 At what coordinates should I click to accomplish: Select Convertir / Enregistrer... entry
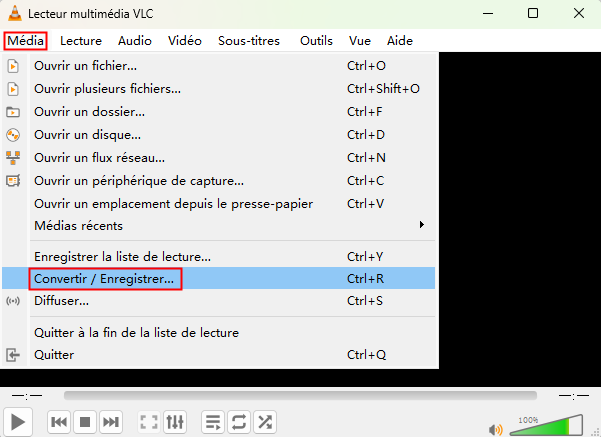[x=218, y=278]
